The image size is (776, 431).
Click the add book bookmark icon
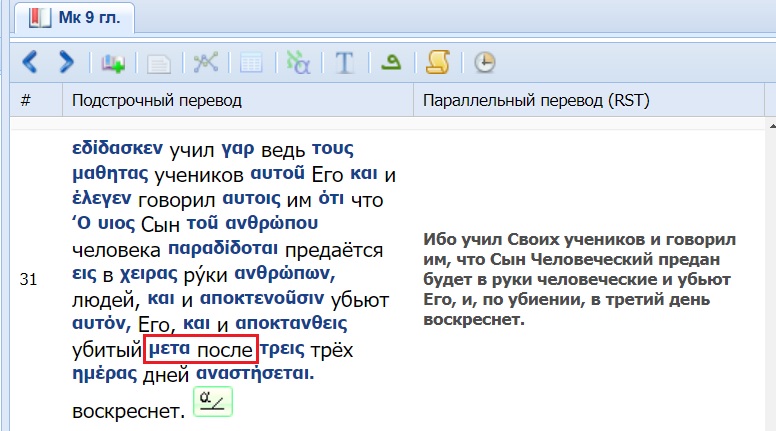[x=113, y=63]
